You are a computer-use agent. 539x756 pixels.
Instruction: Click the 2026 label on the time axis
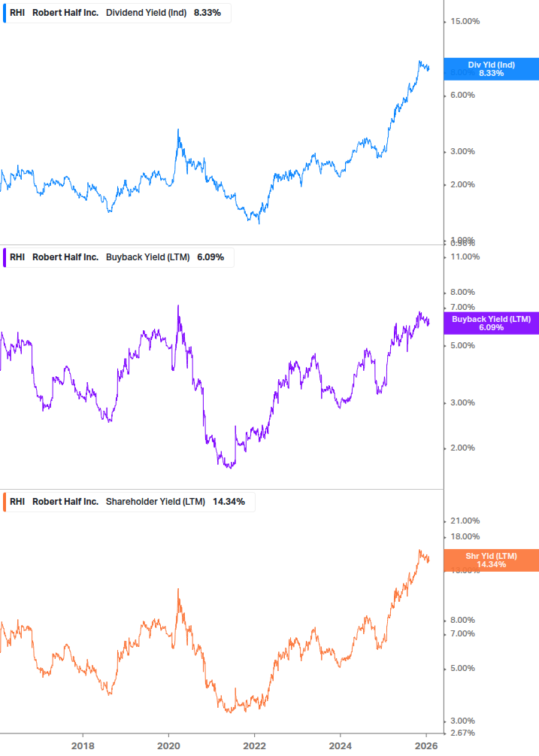coord(426,746)
